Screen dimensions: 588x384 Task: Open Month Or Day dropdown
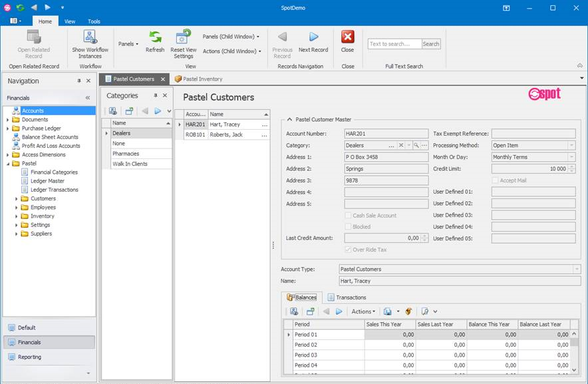[571, 157]
